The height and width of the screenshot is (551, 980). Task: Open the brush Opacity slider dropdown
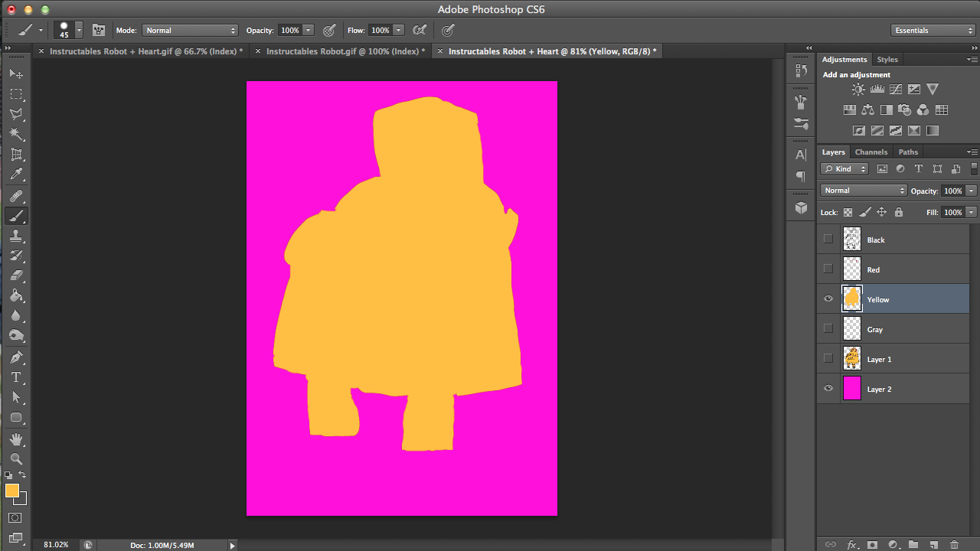309,31
